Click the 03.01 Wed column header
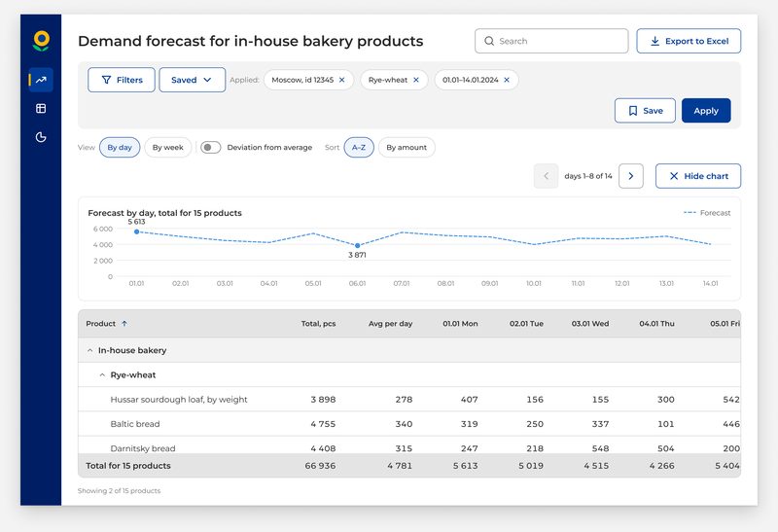Image resolution: width=778 pixels, height=532 pixels. (x=590, y=324)
